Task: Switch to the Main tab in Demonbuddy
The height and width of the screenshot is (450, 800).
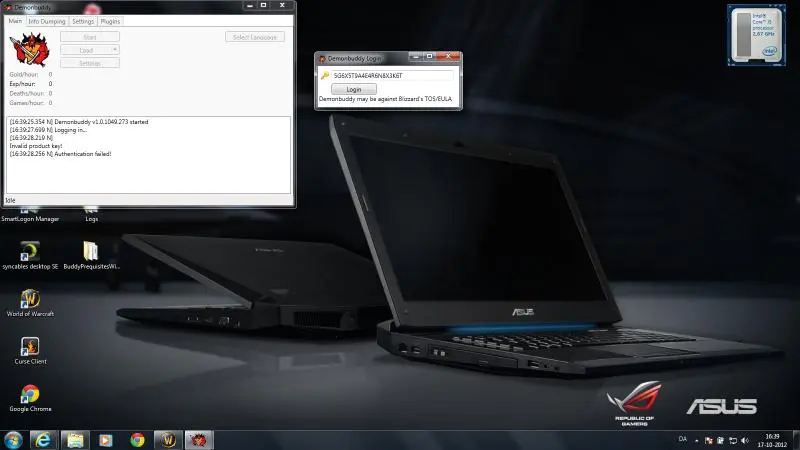Action: click(x=15, y=21)
